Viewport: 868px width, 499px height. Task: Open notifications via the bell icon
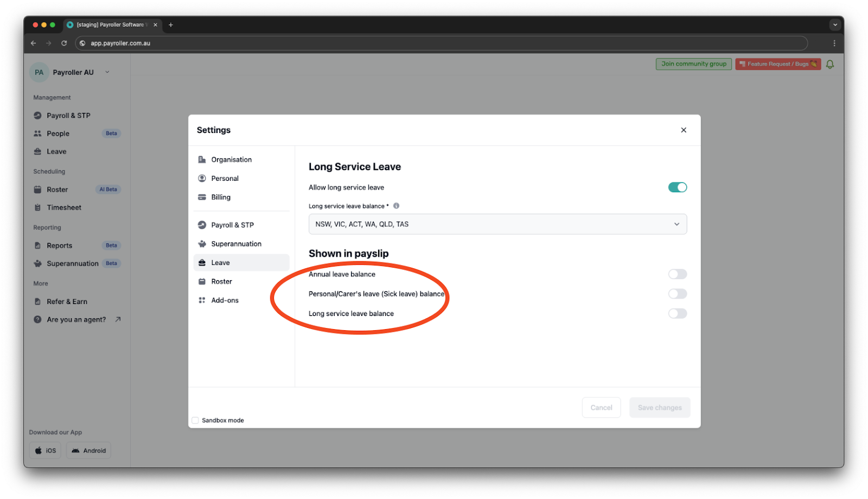(x=829, y=64)
